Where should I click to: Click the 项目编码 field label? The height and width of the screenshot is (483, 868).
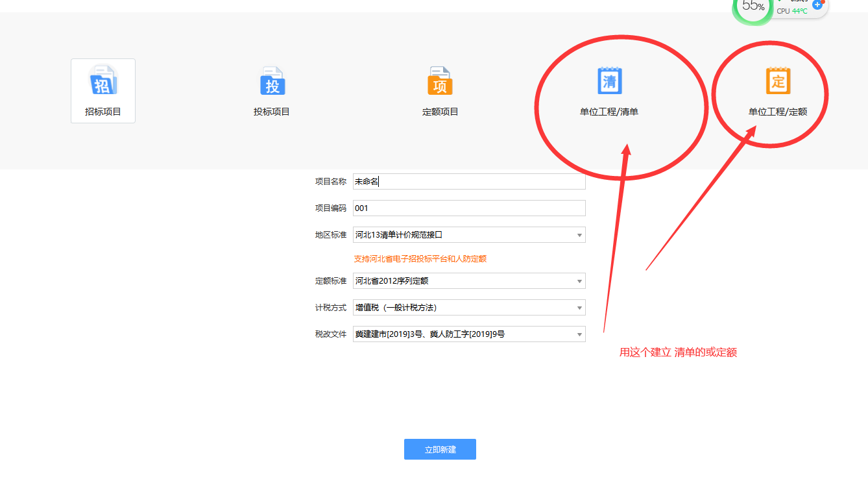[x=331, y=208]
